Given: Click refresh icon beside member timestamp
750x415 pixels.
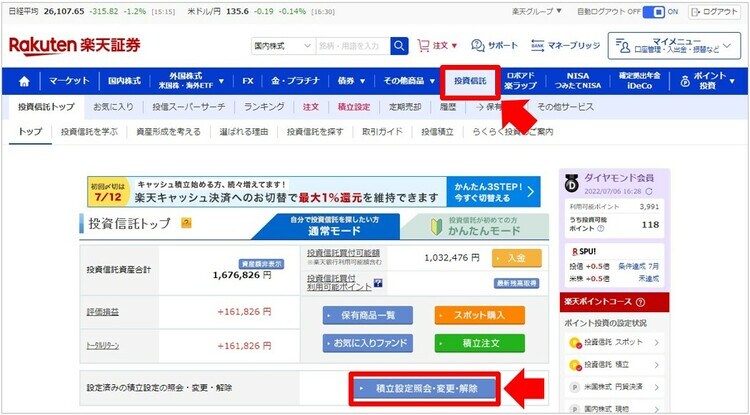Looking at the screenshot, I should [649, 191].
